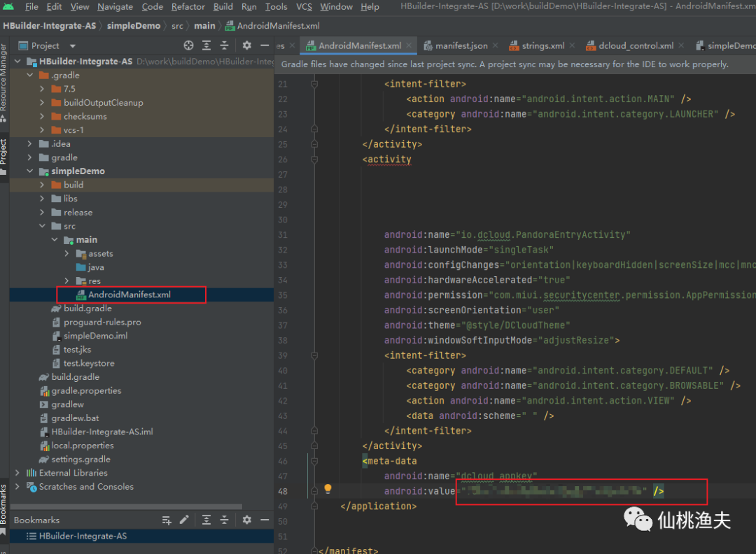Hide the Bookmarks tool window
756x554 pixels.
click(265, 519)
